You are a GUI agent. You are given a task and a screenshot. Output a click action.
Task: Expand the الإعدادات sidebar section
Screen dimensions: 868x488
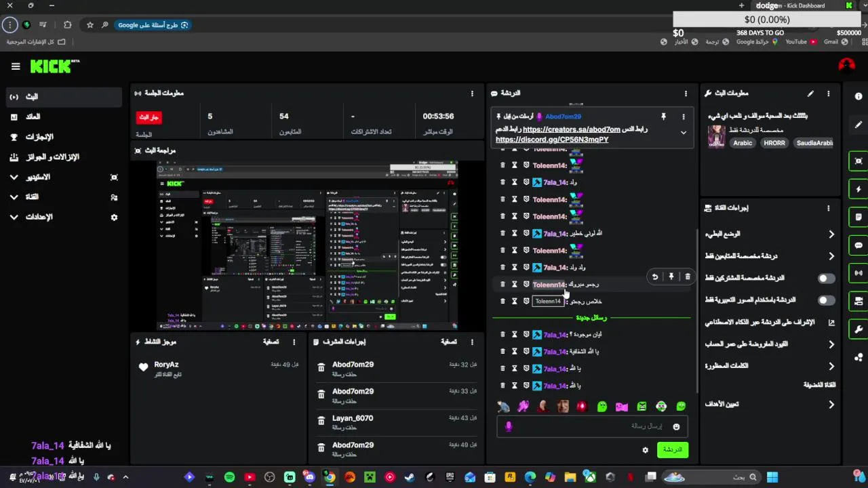(x=14, y=217)
